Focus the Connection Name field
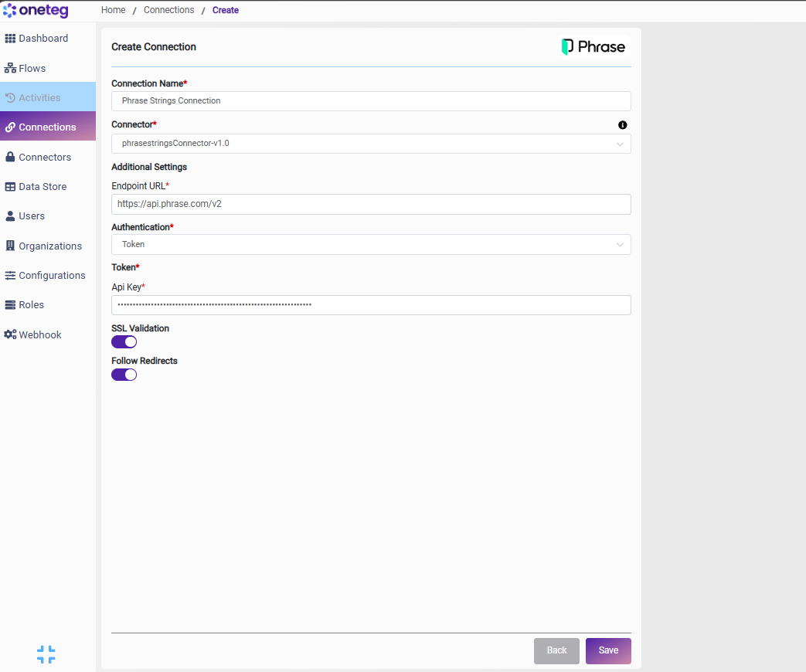The image size is (806, 672). [x=371, y=101]
